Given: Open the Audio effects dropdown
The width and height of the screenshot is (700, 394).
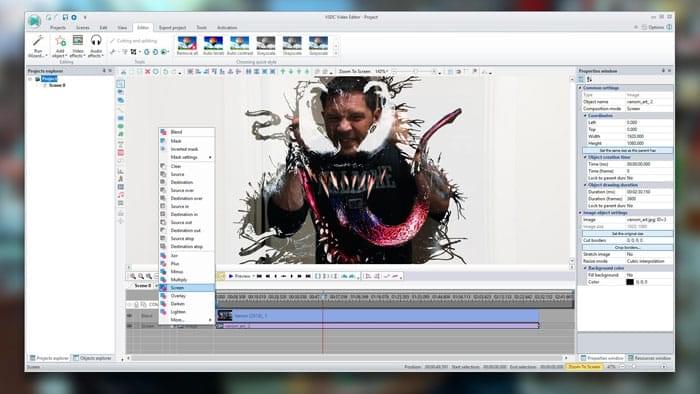Looking at the screenshot, I should point(96,46).
